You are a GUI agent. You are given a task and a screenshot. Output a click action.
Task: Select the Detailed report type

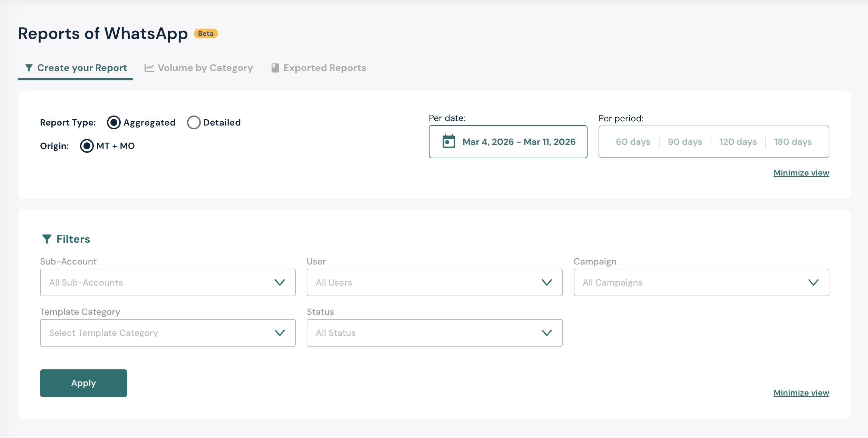pos(194,122)
